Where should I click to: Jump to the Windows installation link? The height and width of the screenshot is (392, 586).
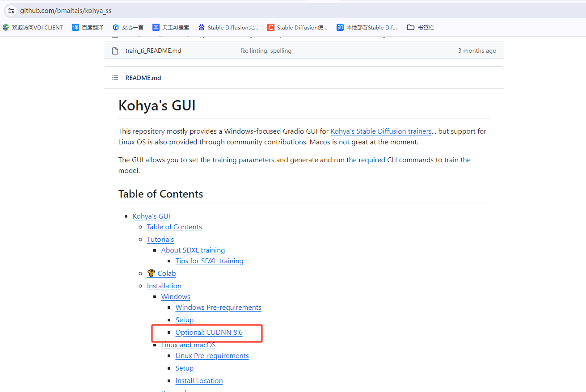176,297
